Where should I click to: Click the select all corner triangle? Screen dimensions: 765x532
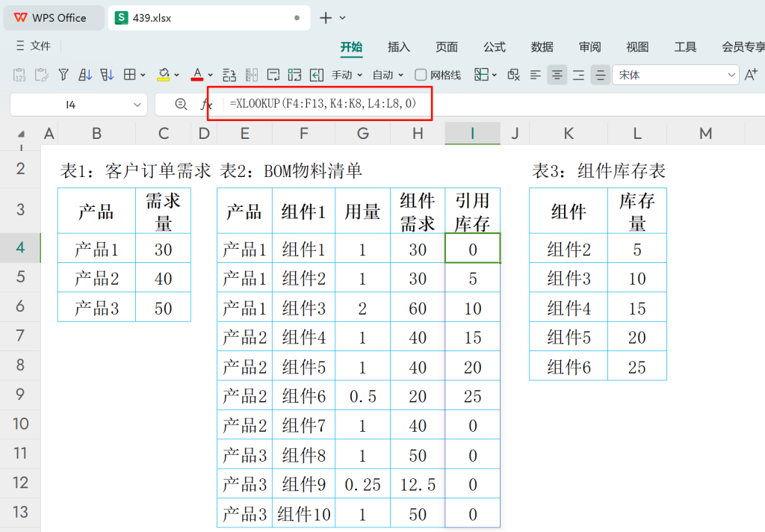coord(21,134)
